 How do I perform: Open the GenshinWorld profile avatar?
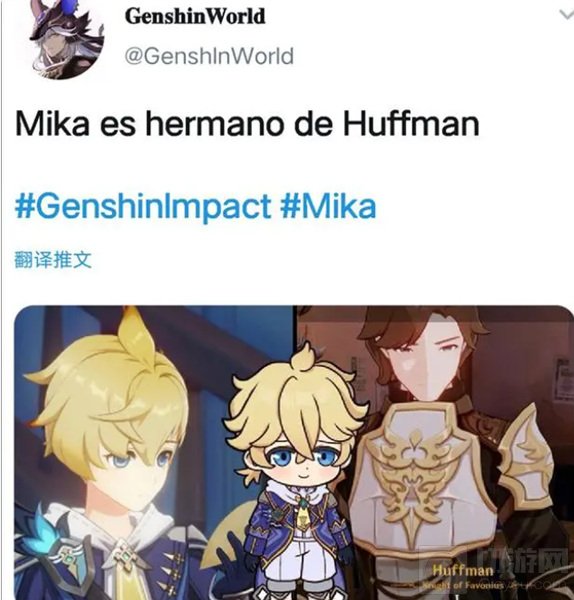tap(67, 38)
